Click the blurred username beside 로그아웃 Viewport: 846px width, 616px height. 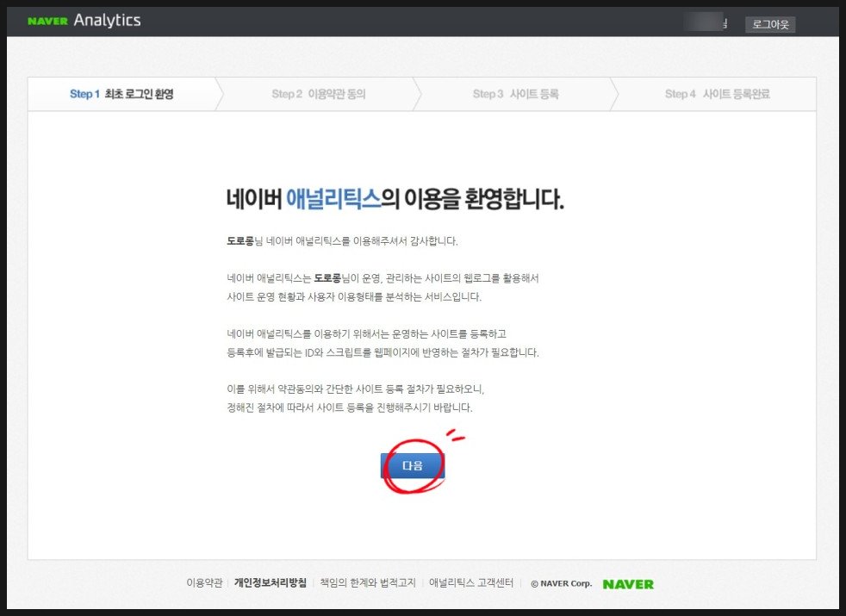(706, 23)
